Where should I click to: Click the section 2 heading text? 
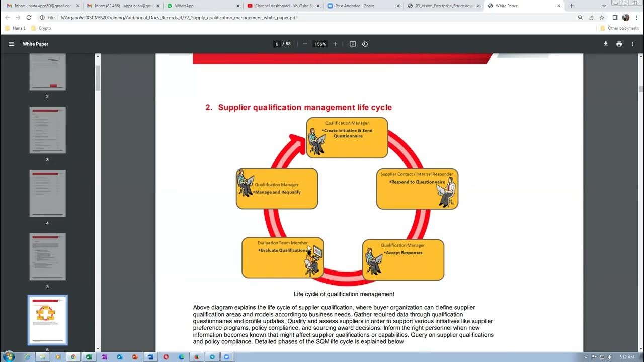click(x=298, y=107)
